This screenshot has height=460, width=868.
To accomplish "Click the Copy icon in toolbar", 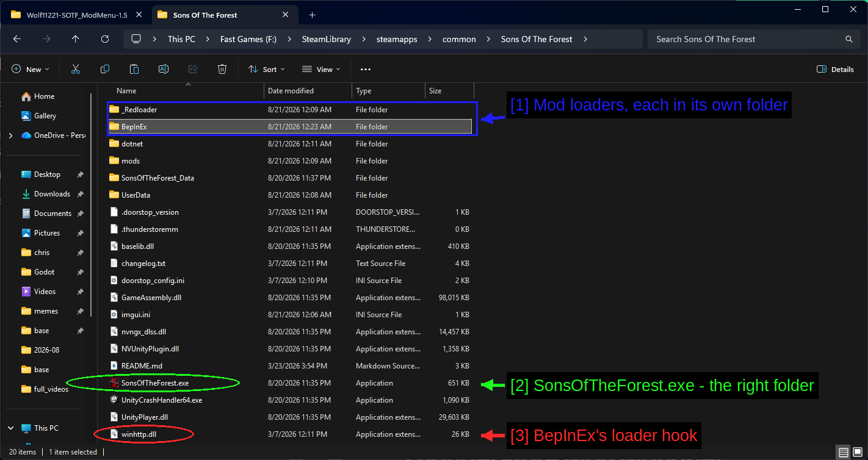I will coord(105,70).
